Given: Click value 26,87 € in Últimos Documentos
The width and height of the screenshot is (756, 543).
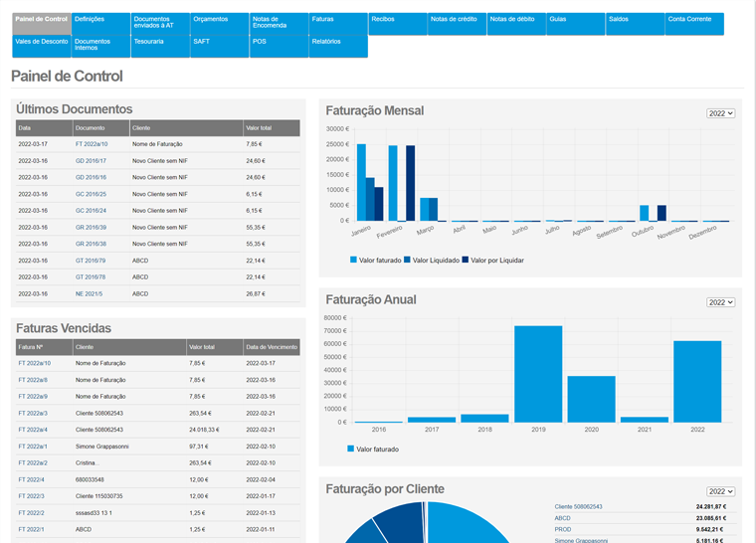Looking at the screenshot, I should tap(256, 294).
